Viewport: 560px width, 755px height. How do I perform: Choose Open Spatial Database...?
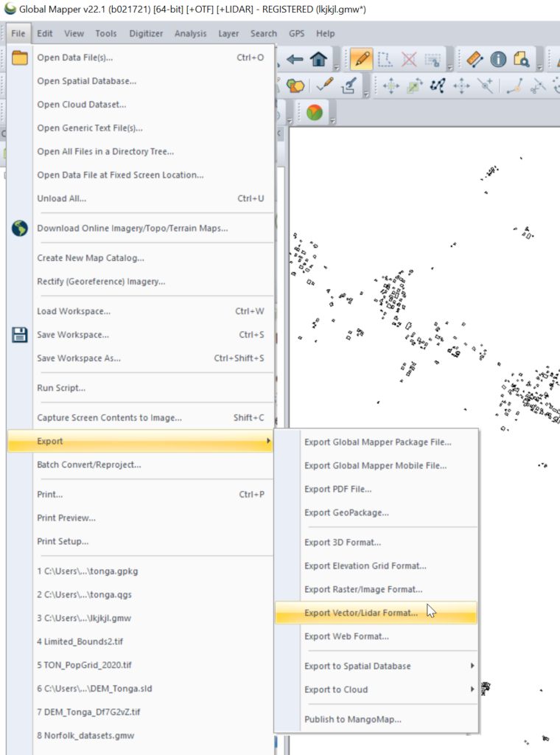coord(141,81)
